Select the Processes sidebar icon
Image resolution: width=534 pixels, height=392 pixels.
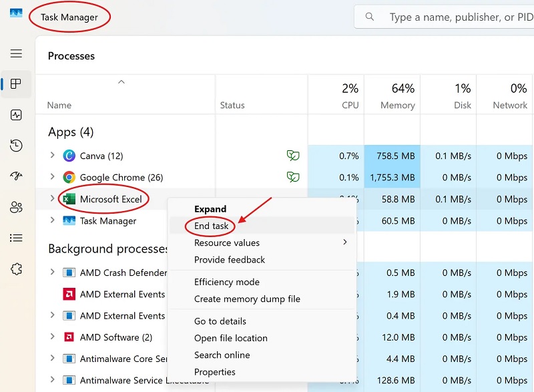(x=16, y=83)
